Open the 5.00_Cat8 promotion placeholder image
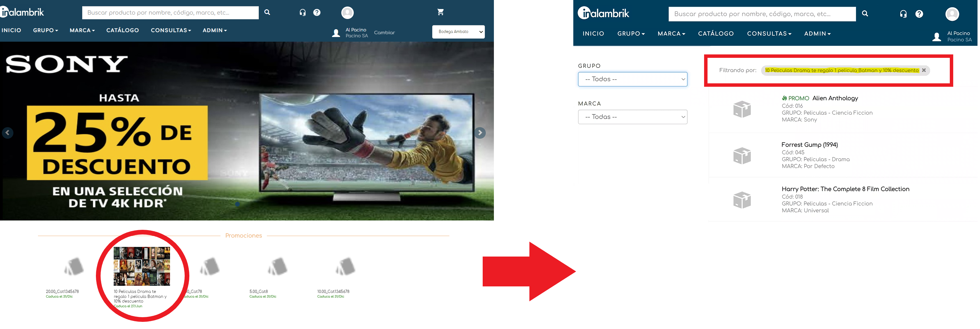 (x=277, y=266)
